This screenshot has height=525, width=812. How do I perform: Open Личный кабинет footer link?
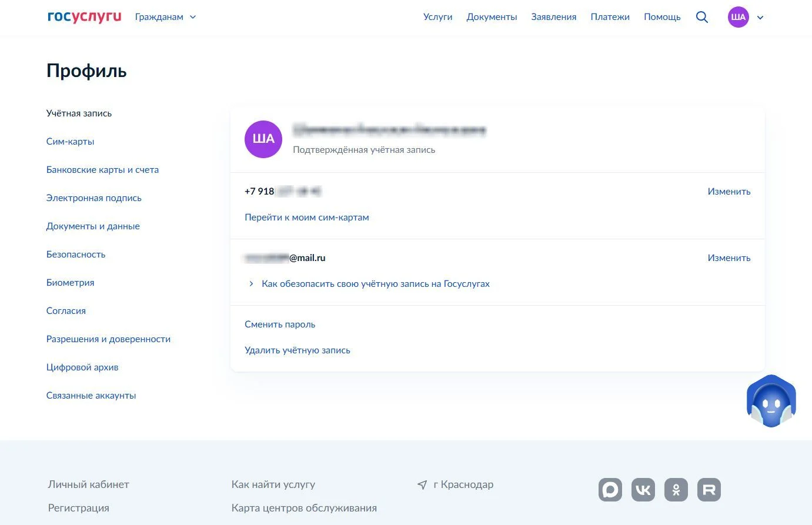[89, 484]
